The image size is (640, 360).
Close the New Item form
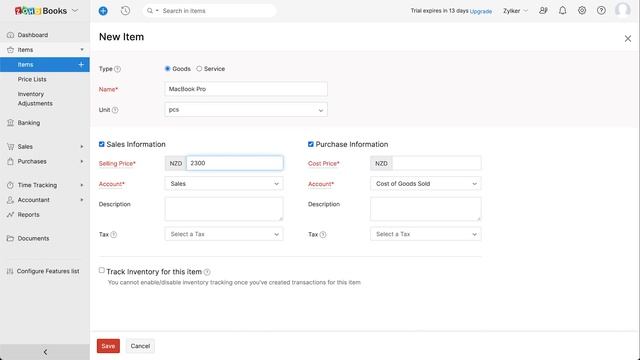click(628, 38)
